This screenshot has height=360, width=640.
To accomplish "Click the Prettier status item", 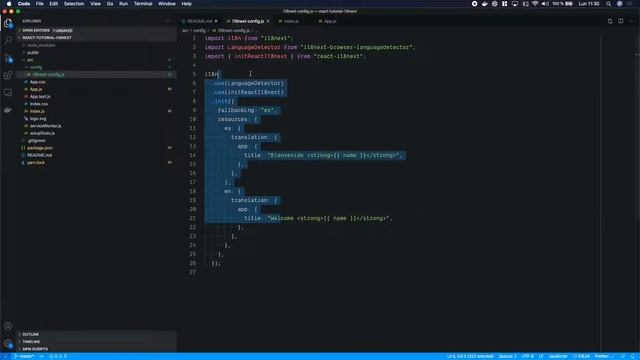I will tap(604, 356).
